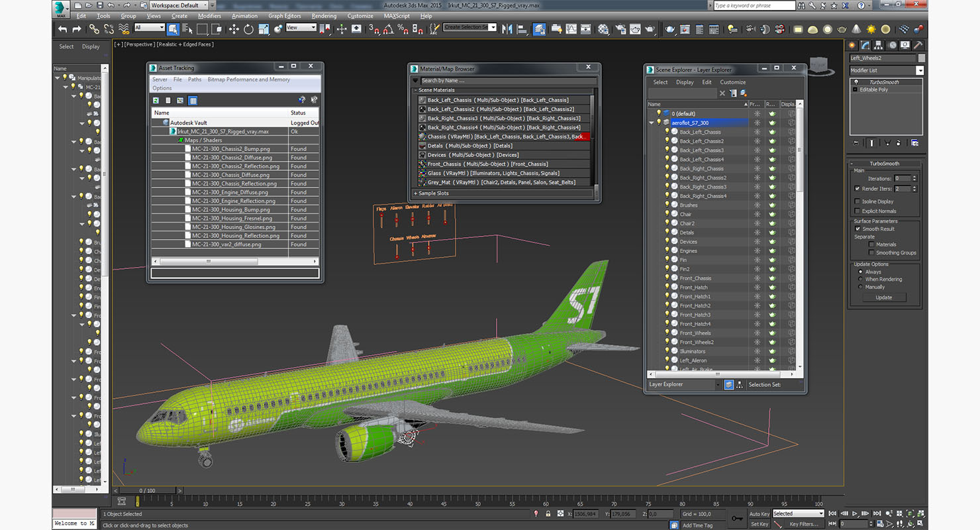Check the Materials separate option

click(x=871, y=244)
